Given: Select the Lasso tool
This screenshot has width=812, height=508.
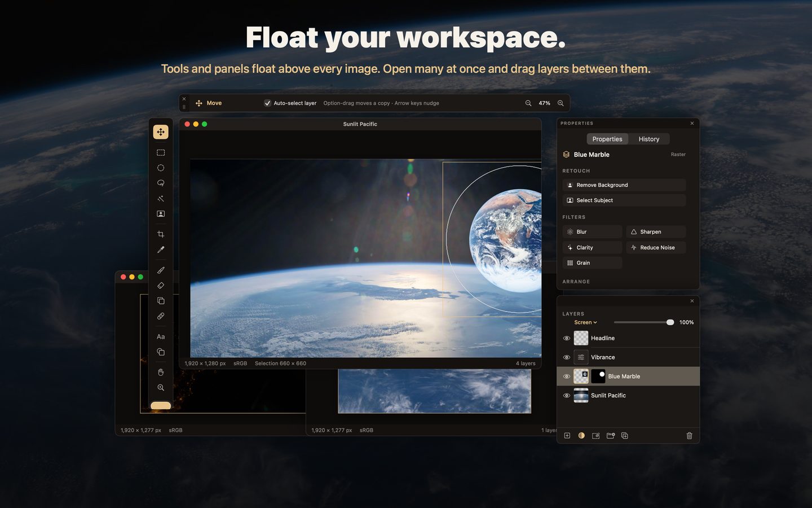Looking at the screenshot, I should pos(161,183).
